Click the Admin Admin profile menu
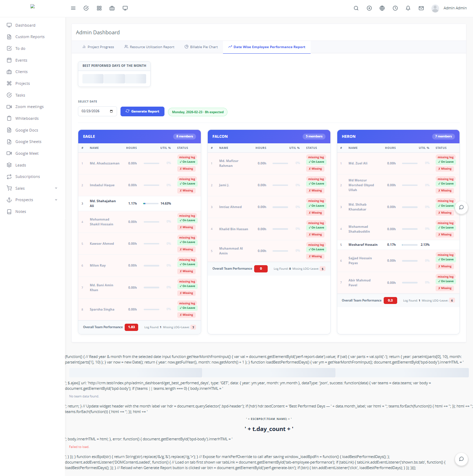Screen dimensions: 473x476 point(449,8)
